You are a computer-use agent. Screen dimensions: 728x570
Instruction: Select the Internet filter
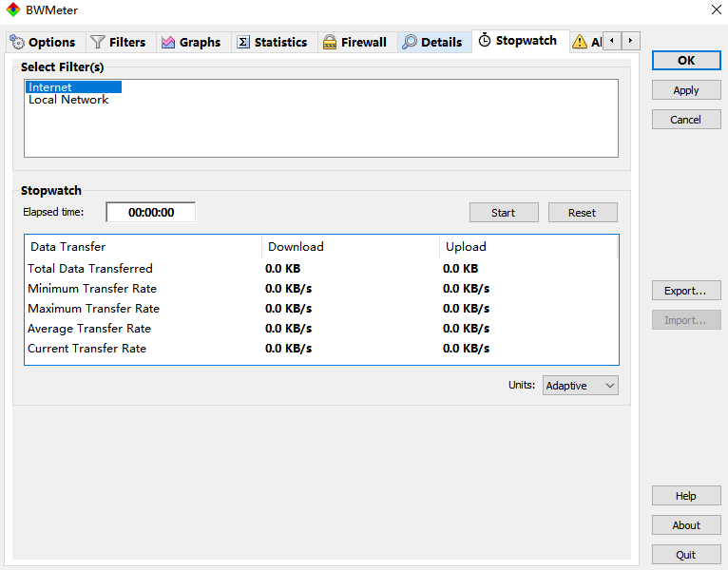(73, 86)
